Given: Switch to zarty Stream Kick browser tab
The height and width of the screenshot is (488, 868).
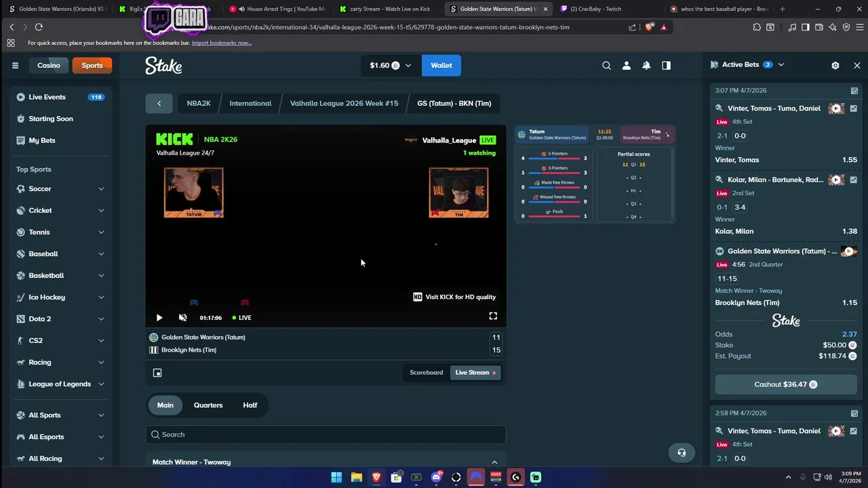Looking at the screenshot, I should tap(390, 9).
